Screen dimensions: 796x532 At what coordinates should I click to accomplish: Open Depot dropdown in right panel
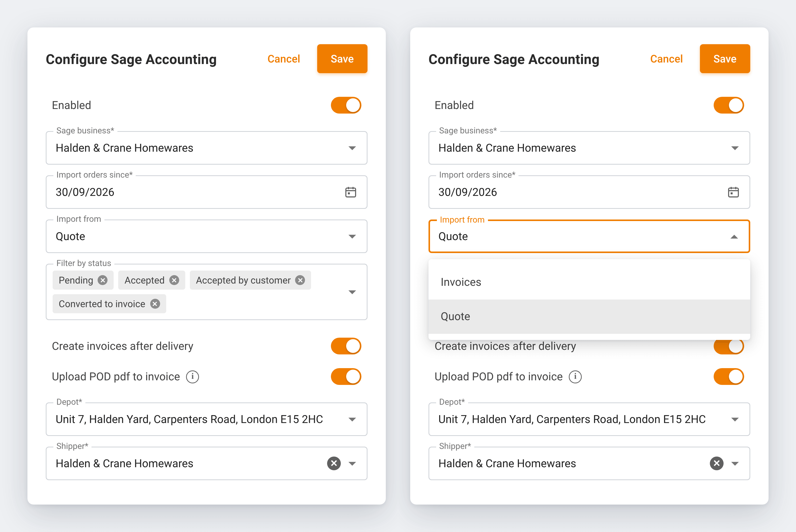tap(589, 419)
